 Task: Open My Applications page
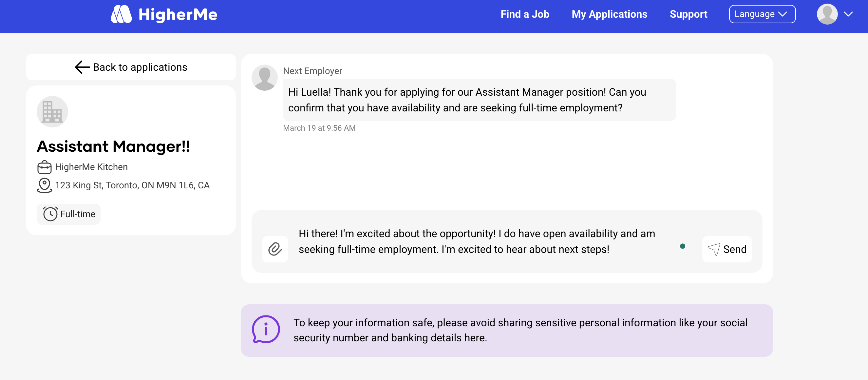click(x=609, y=14)
